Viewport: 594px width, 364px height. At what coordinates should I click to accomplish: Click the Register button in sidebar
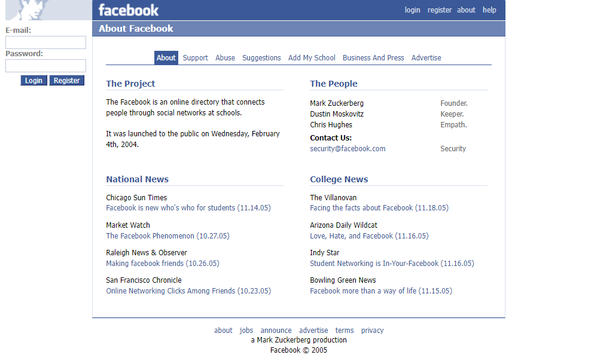(x=66, y=80)
